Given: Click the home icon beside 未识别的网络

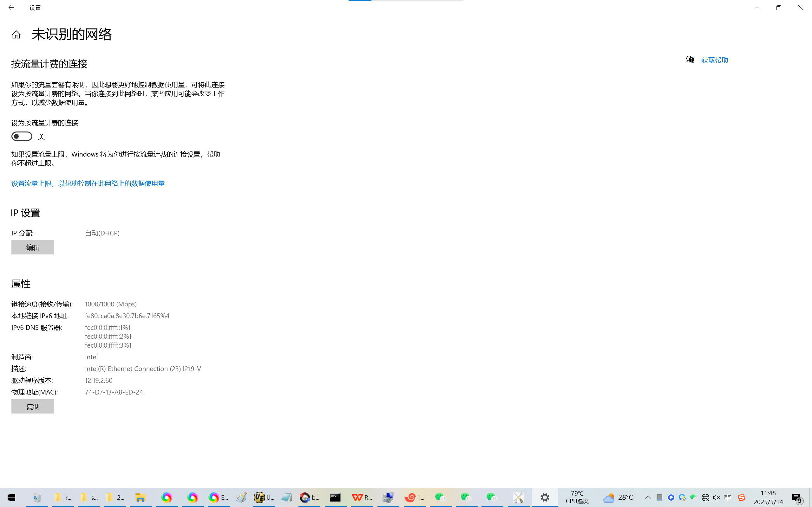Looking at the screenshot, I should [x=16, y=35].
